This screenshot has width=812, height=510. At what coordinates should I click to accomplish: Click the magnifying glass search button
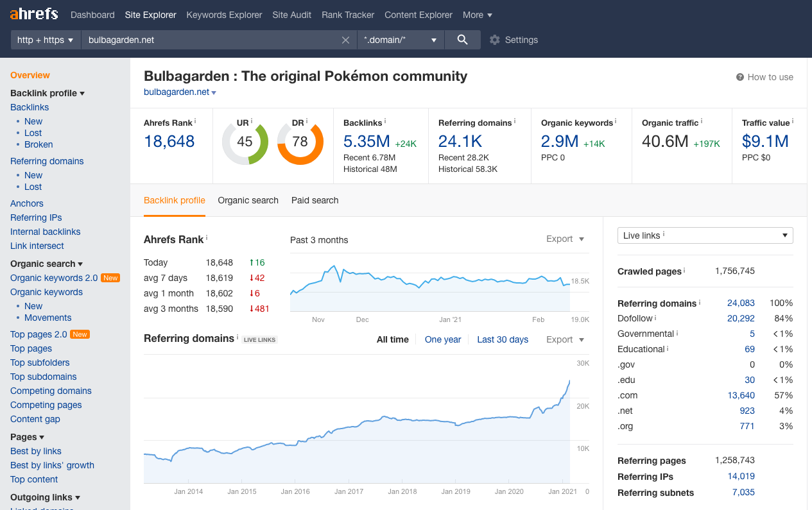462,40
